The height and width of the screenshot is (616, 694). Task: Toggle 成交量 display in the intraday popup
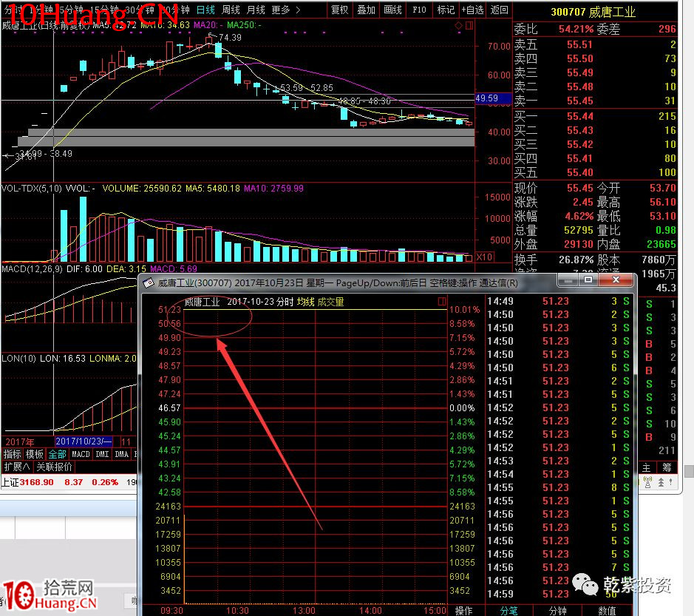coord(330,302)
